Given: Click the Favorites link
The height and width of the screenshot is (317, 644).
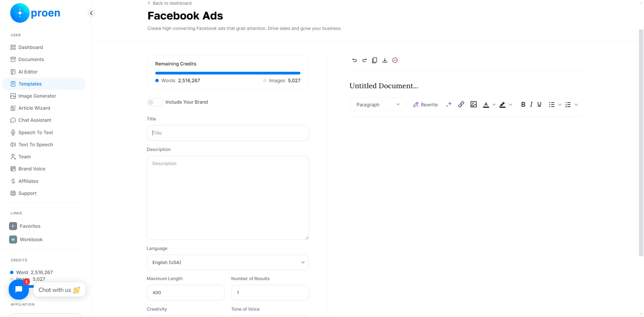Looking at the screenshot, I should pos(30,226).
